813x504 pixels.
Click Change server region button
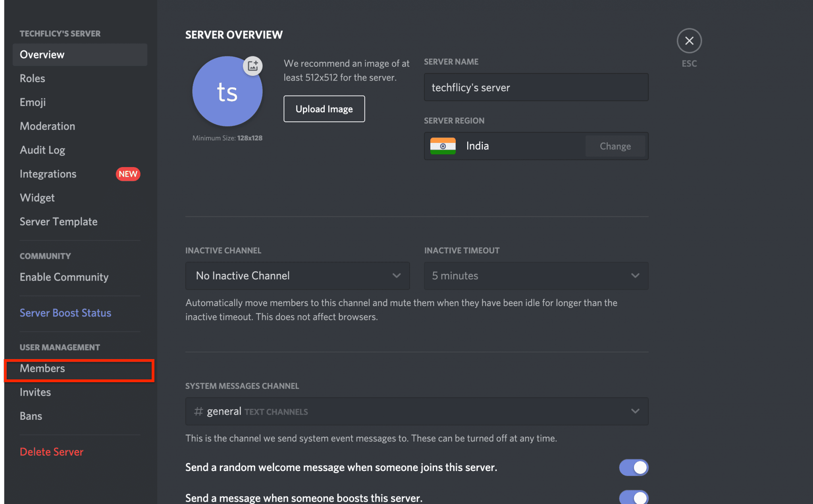(x=615, y=146)
